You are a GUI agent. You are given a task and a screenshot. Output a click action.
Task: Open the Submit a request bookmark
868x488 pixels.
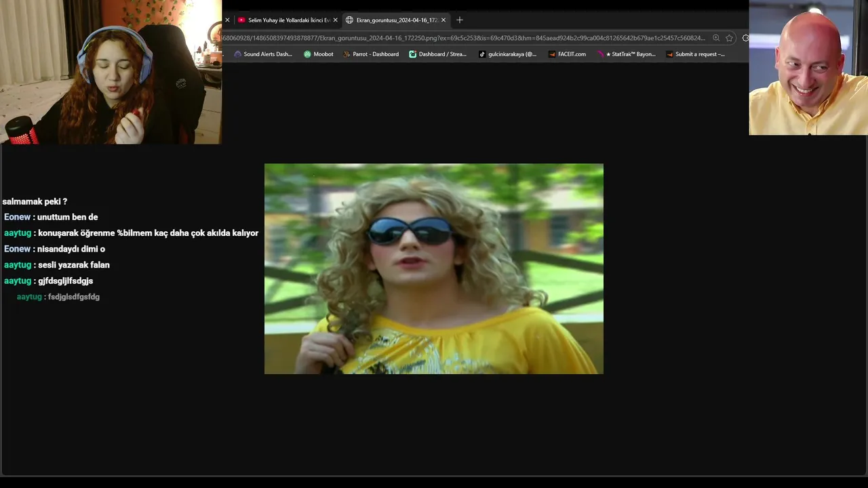[x=696, y=54]
